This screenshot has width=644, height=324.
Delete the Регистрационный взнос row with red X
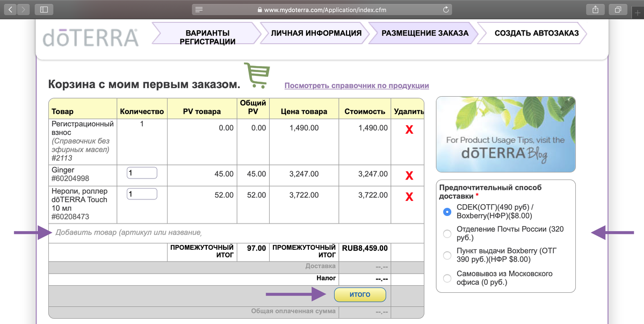(409, 130)
